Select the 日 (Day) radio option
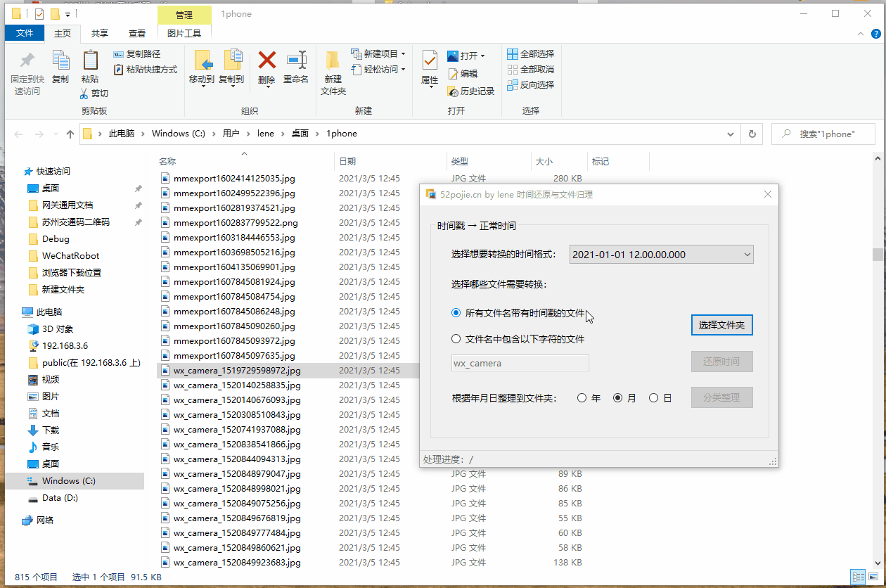This screenshot has width=886, height=588. pyautogui.click(x=653, y=397)
